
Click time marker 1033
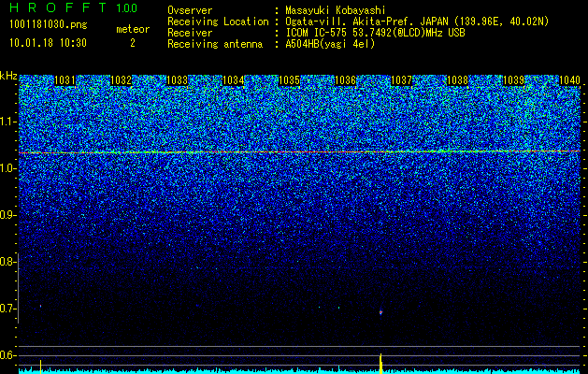pyautogui.click(x=177, y=80)
